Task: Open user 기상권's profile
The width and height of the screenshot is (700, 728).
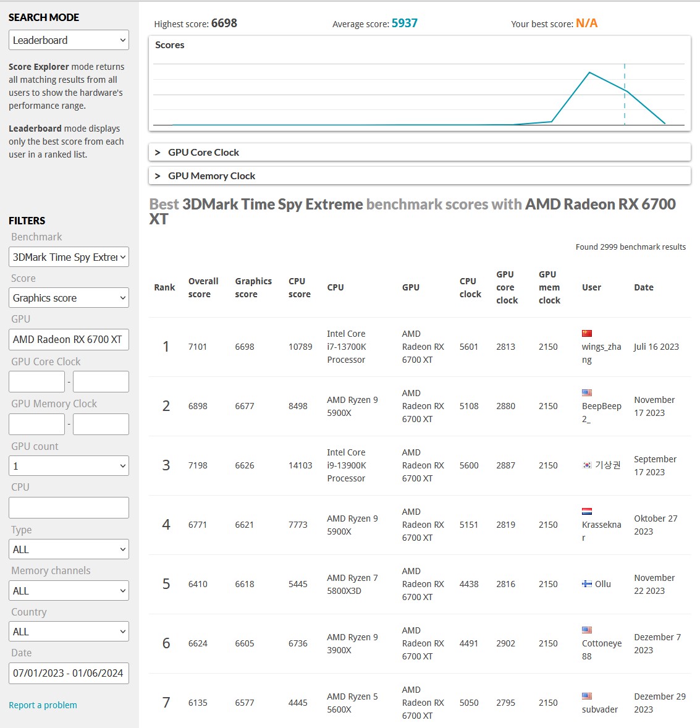Action: coord(607,465)
